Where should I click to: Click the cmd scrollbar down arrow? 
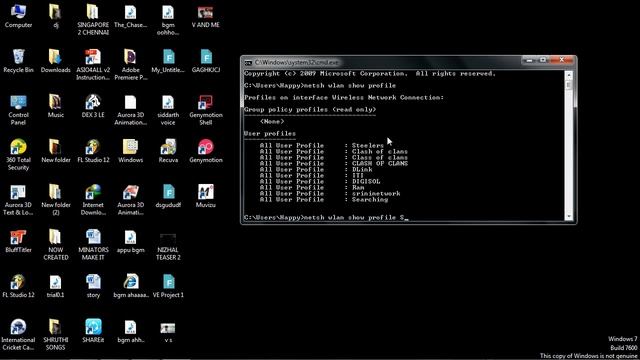[x=569, y=216]
